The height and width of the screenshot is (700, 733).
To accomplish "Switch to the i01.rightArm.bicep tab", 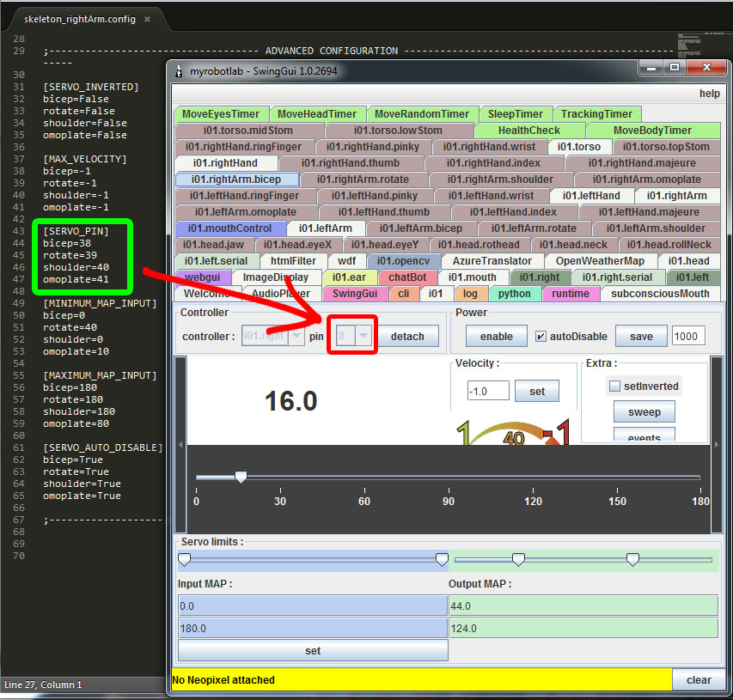I will tap(237, 180).
